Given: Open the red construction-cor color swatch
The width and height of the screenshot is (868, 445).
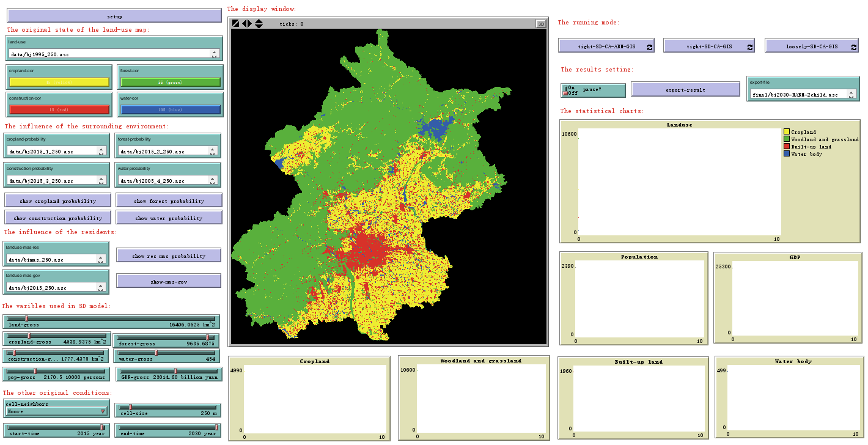Looking at the screenshot, I should [59, 110].
